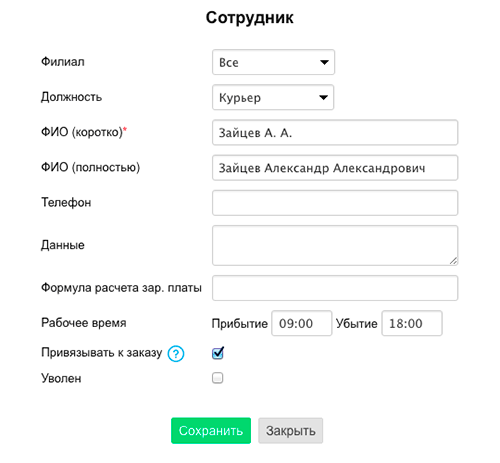This screenshot has width=500, height=463.
Task: Click the Сотрудник heading
Action: (250, 18)
